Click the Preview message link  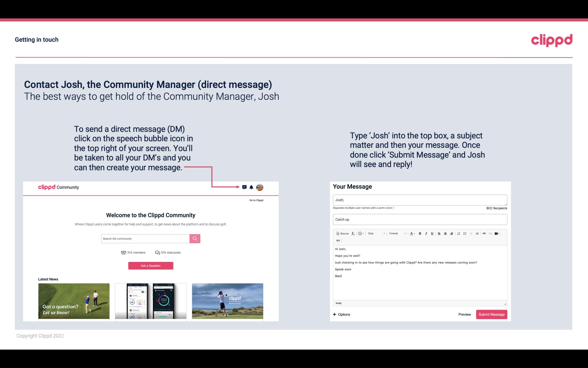(464, 314)
